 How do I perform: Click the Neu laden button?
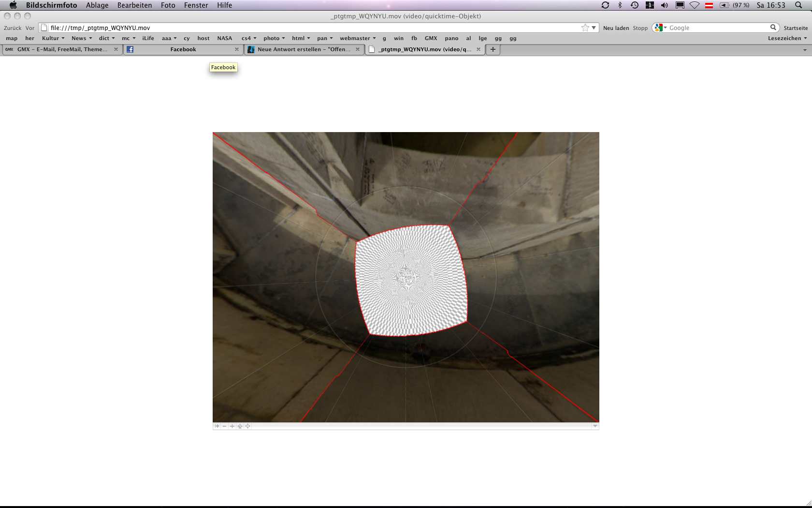(x=616, y=28)
